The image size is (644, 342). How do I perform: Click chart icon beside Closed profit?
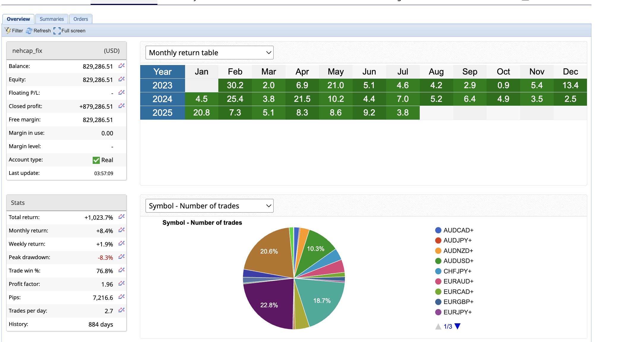[121, 106]
